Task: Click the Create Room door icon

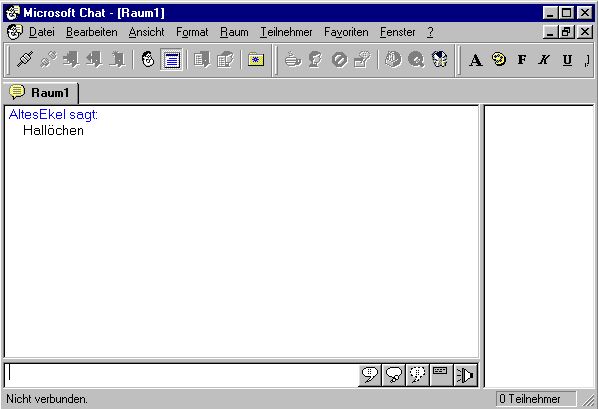Action: point(117,60)
